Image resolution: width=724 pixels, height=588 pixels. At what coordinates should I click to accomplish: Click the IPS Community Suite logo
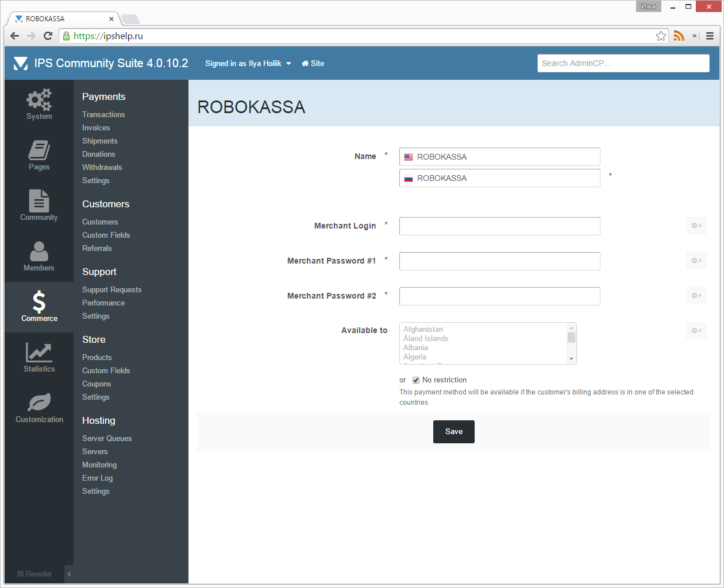[21, 63]
